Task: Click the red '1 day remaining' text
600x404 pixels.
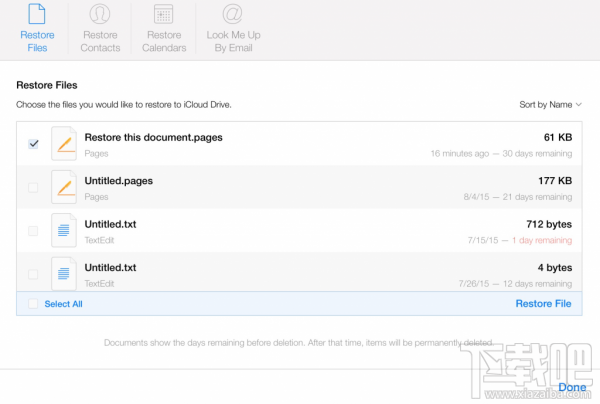Action: [x=542, y=240]
